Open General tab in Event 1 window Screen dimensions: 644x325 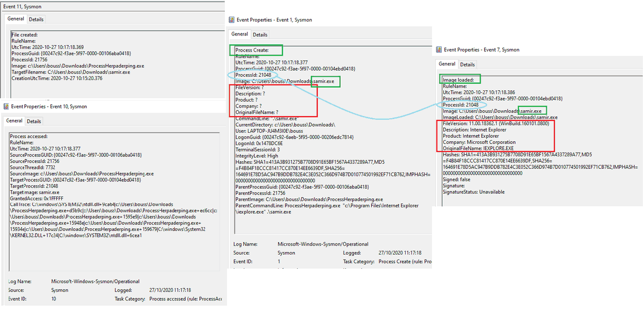[x=240, y=34]
